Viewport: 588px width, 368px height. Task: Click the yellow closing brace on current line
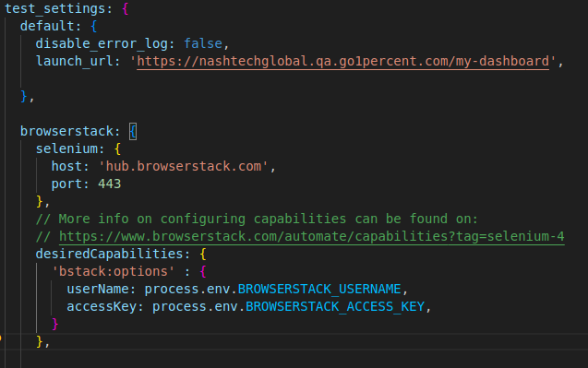[x=40, y=341]
